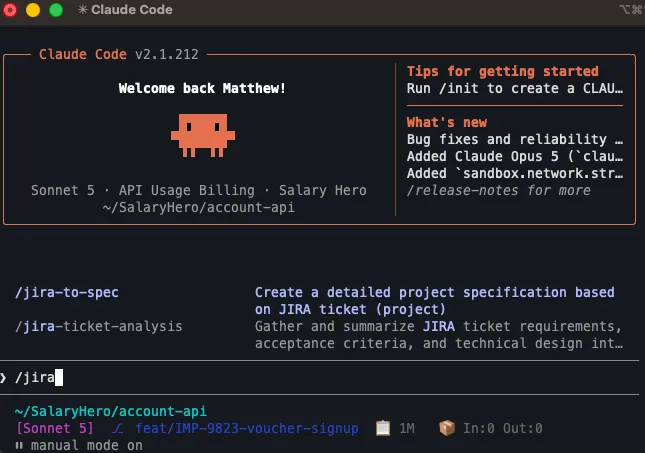Click the "In:0 Out:0" token counter
The image size is (645, 453).
pyautogui.click(x=503, y=429)
